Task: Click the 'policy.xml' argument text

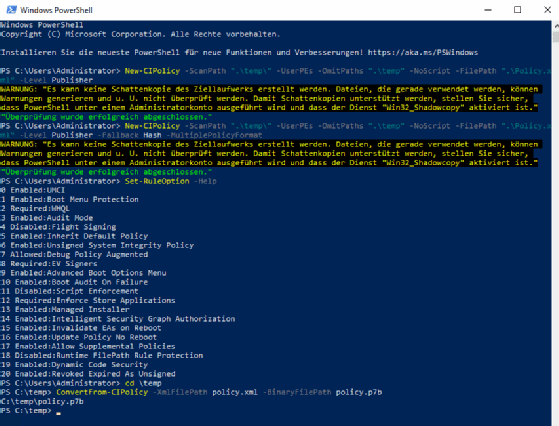Action: pyautogui.click(x=235, y=392)
